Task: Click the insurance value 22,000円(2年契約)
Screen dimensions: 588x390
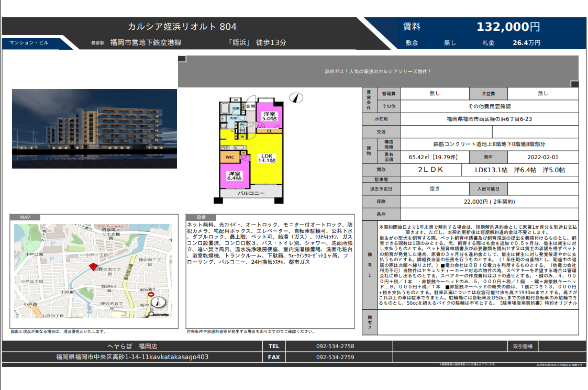Action: [490, 202]
